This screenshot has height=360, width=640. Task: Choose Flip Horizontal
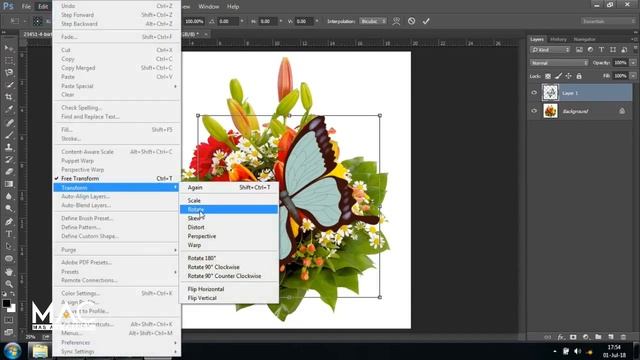229,289
